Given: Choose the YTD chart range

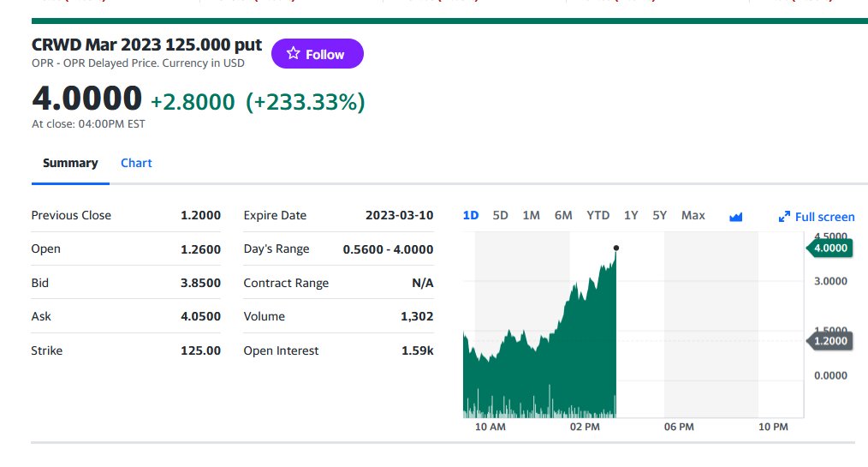Looking at the screenshot, I should [x=597, y=215].
